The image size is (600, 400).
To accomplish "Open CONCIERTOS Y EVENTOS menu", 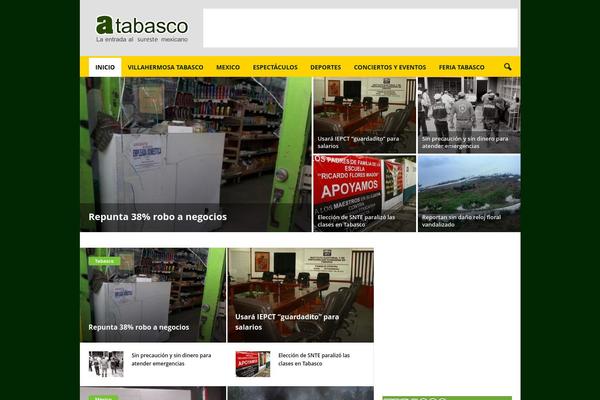I will point(390,67).
